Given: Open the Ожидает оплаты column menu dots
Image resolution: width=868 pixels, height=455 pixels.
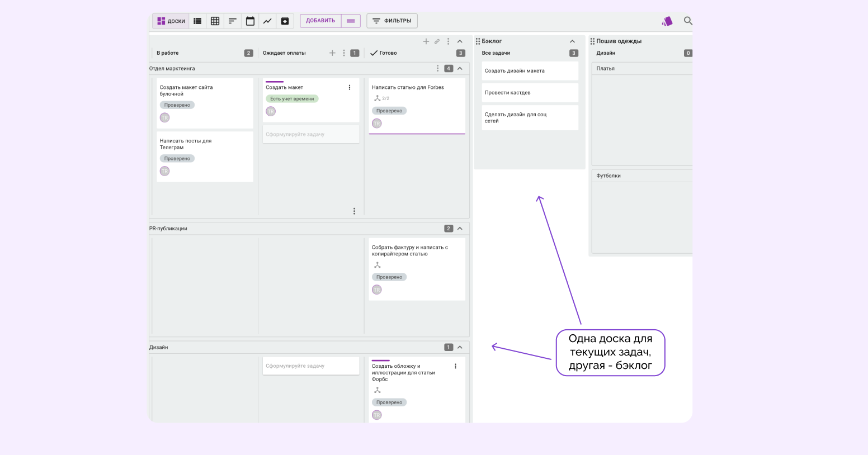Looking at the screenshot, I should tap(344, 53).
